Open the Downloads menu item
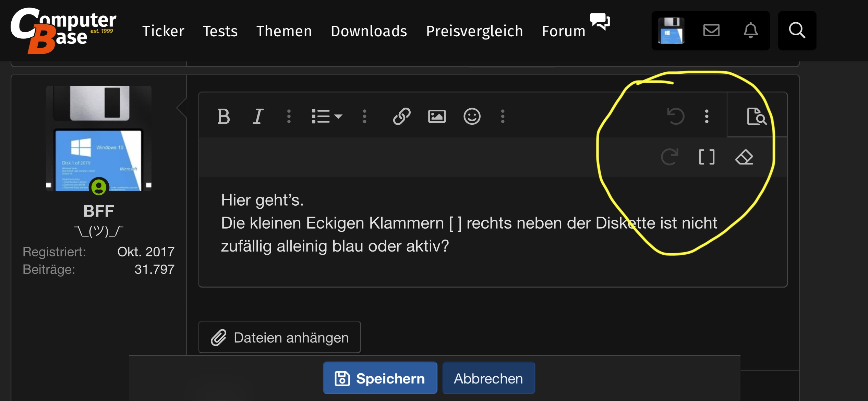The width and height of the screenshot is (868, 401). [369, 31]
